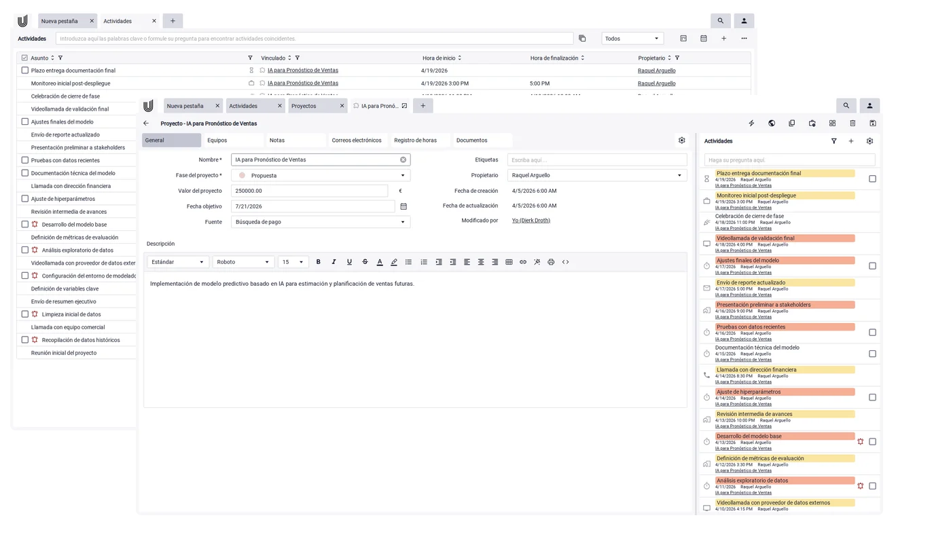
Task: Open the Propietario dropdown showing Raquel Arguello
Action: (x=597, y=175)
